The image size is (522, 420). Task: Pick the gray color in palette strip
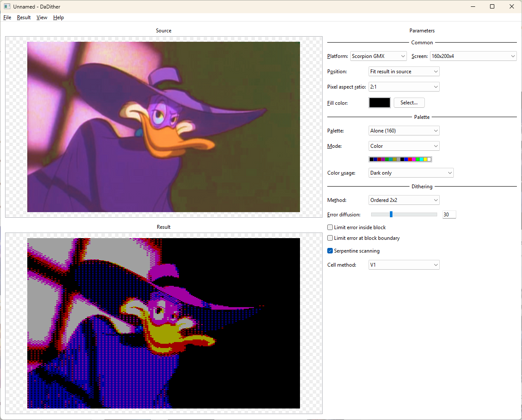pyautogui.click(x=398, y=159)
